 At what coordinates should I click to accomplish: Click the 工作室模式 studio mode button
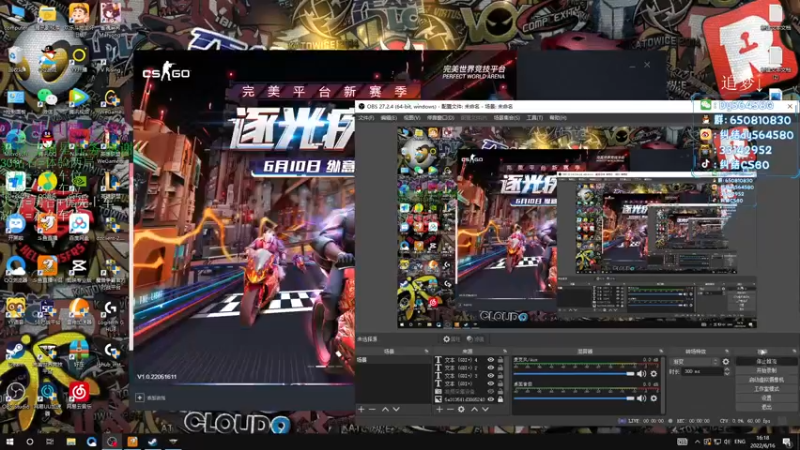tap(766, 389)
